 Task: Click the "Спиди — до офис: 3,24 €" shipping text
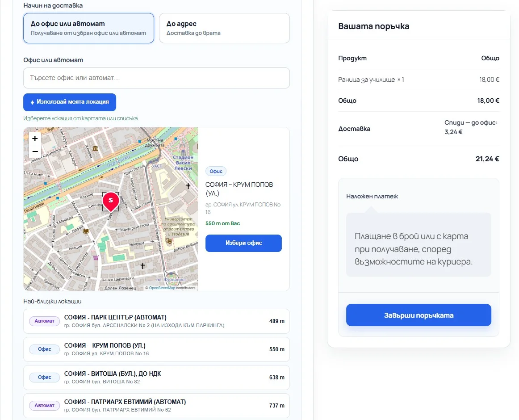pos(471,127)
